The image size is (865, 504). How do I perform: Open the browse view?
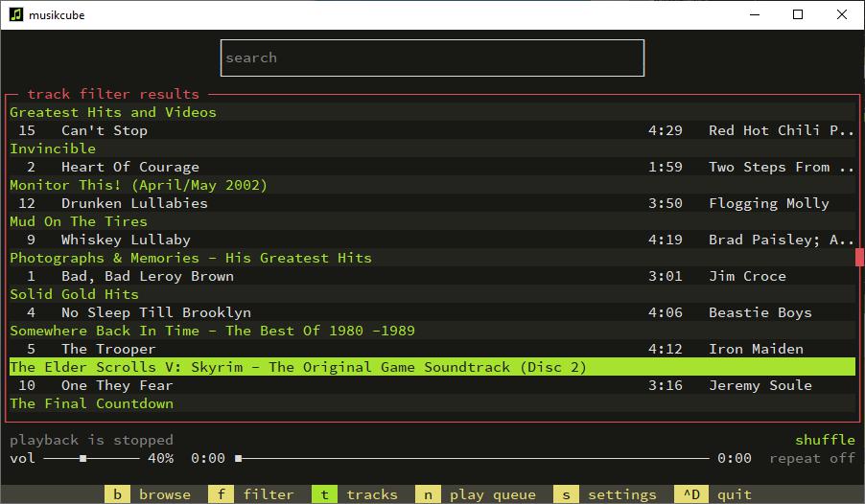point(148,494)
